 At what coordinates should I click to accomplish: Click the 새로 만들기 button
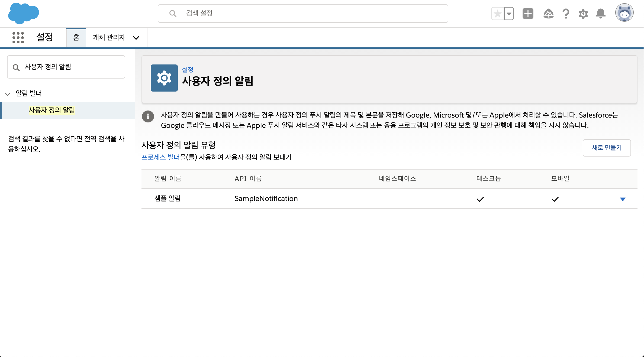point(607,148)
